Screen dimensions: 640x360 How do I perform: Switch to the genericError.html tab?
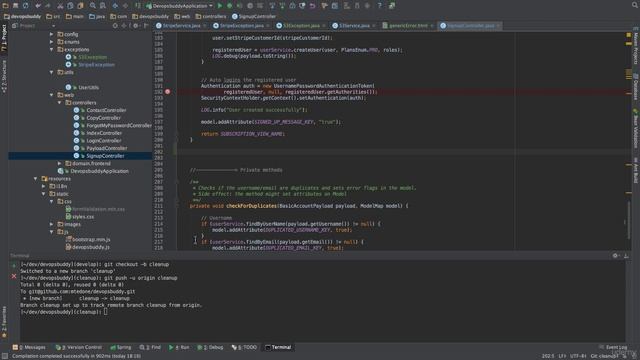pos(407,26)
